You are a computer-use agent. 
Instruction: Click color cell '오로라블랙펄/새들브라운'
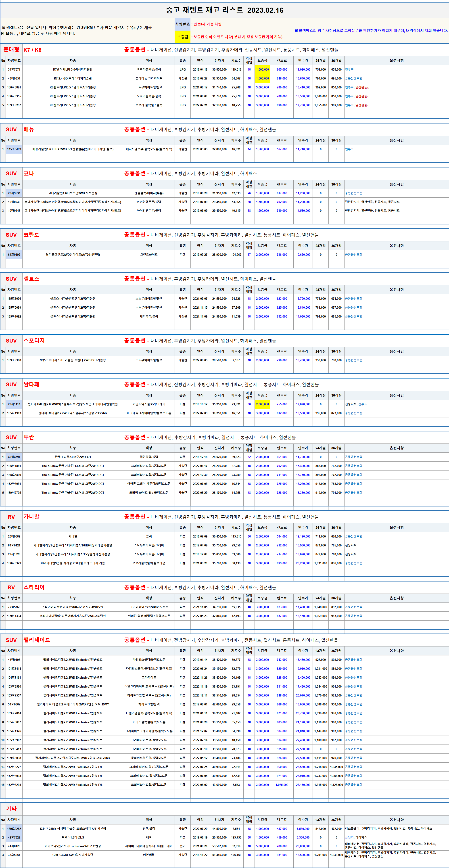149,563
